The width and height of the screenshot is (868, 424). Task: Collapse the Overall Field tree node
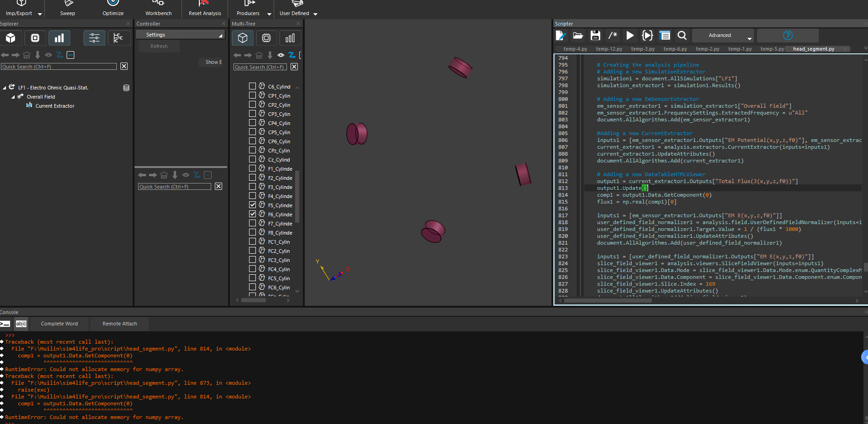point(13,97)
